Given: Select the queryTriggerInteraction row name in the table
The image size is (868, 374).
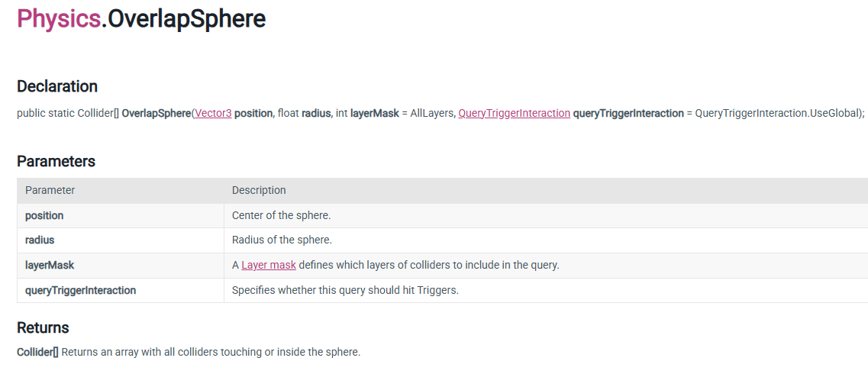Looking at the screenshot, I should [80, 290].
